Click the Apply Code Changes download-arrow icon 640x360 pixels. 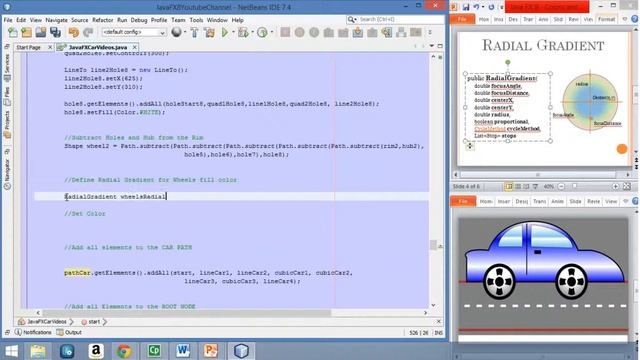point(358,32)
